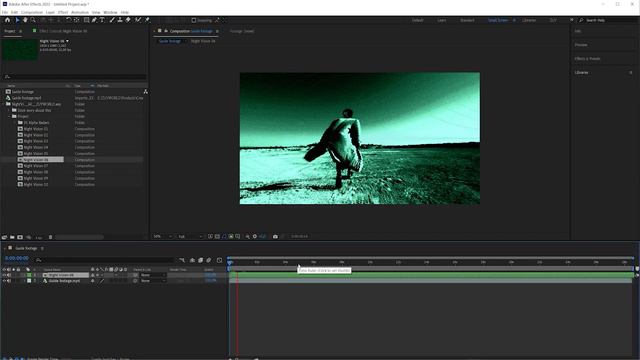This screenshot has height=360, width=640.
Task: Select Guide footage composition in Project list
Action: 23,92
